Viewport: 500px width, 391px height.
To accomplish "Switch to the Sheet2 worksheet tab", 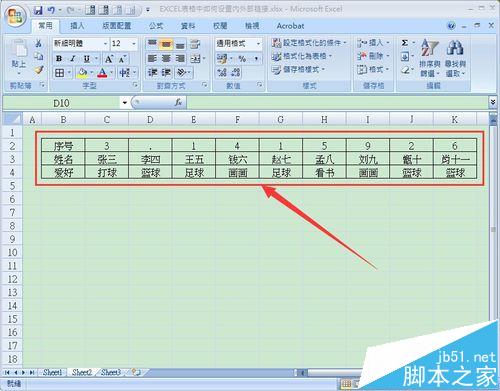I will (x=82, y=372).
